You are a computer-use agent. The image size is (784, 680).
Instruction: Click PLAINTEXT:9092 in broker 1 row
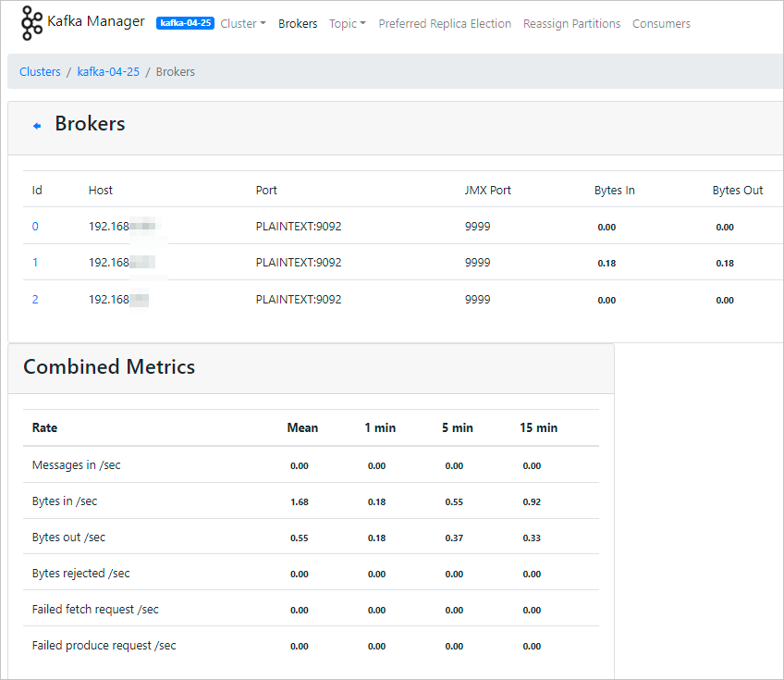point(299,262)
